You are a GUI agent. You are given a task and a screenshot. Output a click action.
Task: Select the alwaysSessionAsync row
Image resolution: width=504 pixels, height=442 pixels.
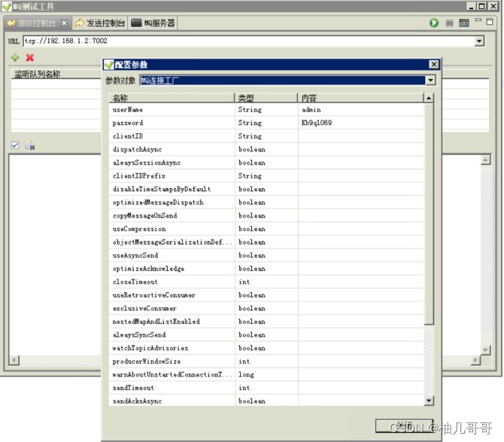(x=266, y=163)
